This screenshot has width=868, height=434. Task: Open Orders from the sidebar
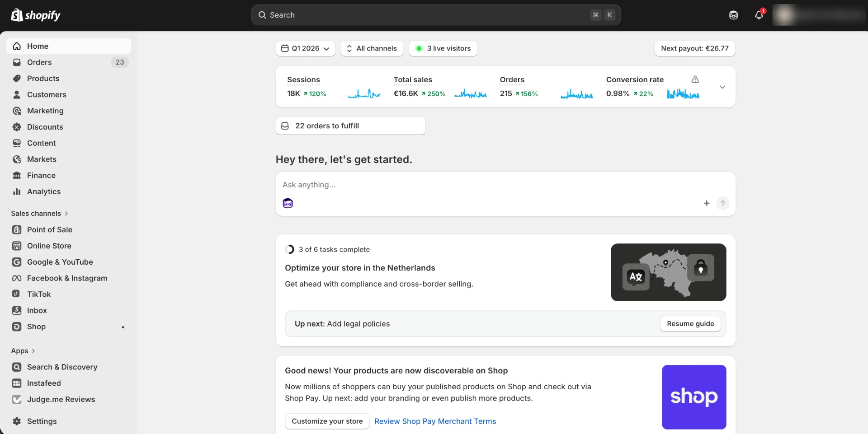pos(69,62)
